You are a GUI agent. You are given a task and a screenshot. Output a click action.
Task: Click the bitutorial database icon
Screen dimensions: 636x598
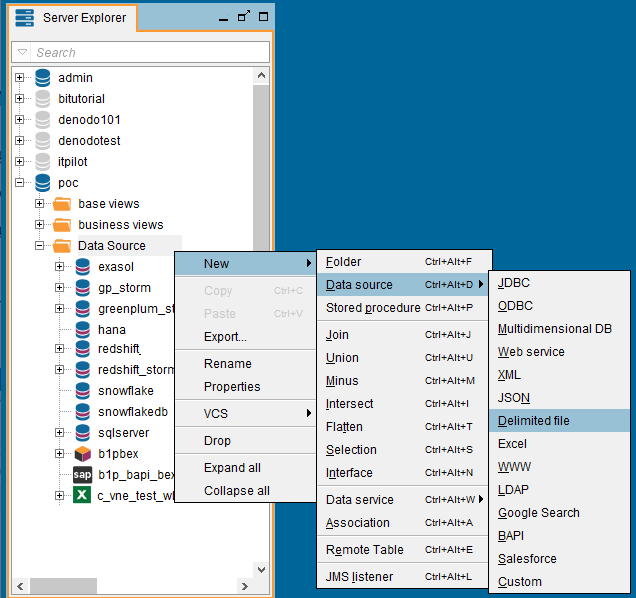click(43, 99)
